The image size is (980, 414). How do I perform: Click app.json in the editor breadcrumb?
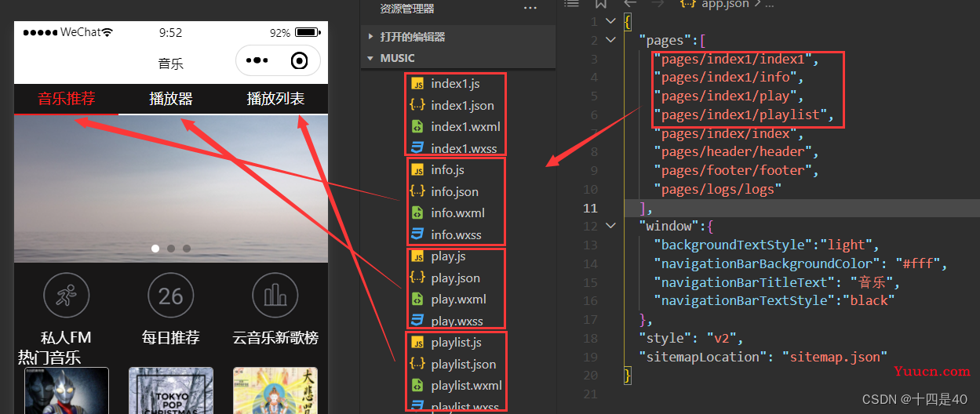(726, 4)
